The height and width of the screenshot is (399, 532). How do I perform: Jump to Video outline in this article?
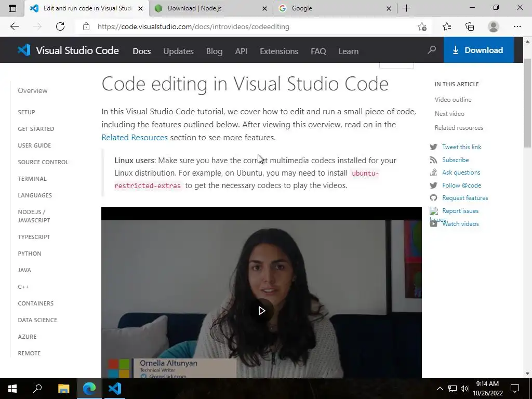click(453, 100)
